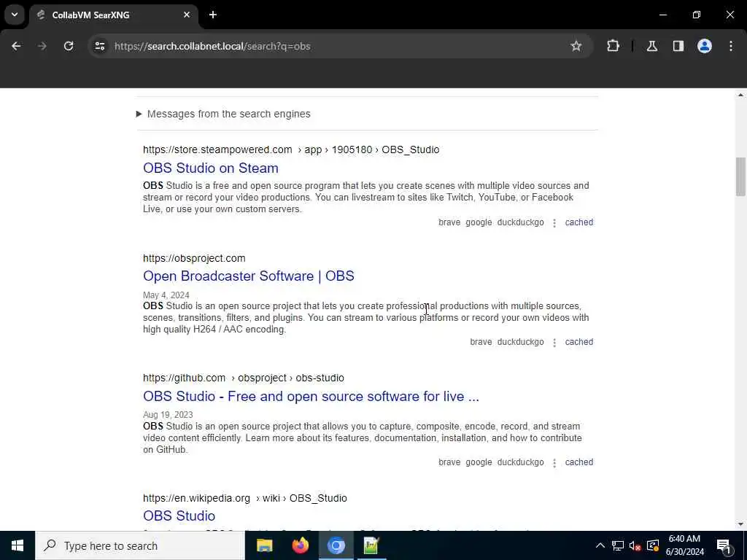Screen dimensions: 747x560
Task: Reload the search results page
Action: pyautogui.click(x=69, y=46)
